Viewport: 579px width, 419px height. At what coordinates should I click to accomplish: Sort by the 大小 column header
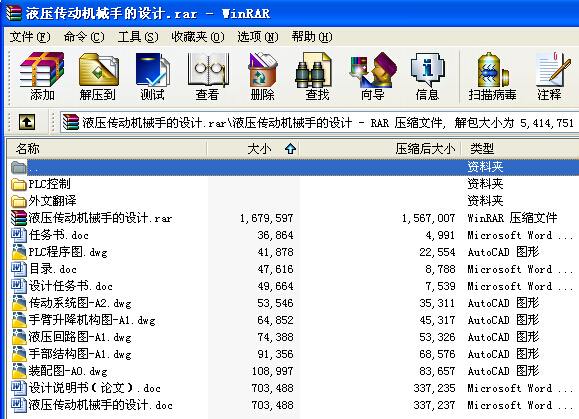click(x=253, y=149)
